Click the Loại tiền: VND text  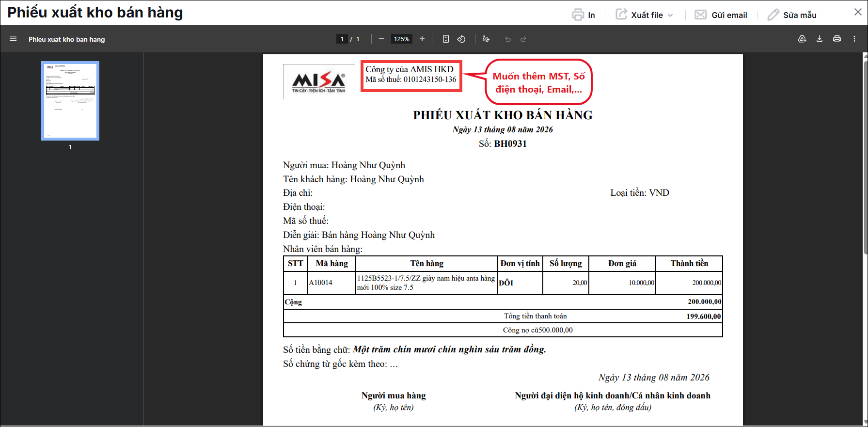(640, 193)
